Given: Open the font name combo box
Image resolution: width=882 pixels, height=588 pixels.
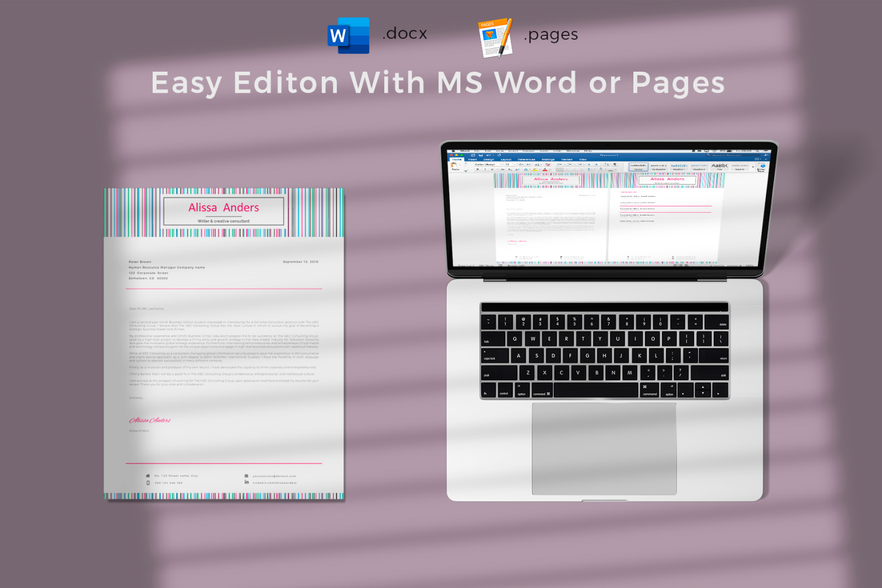Looking at the screenshot, I should pyautogui.click(x=488, y=164).
